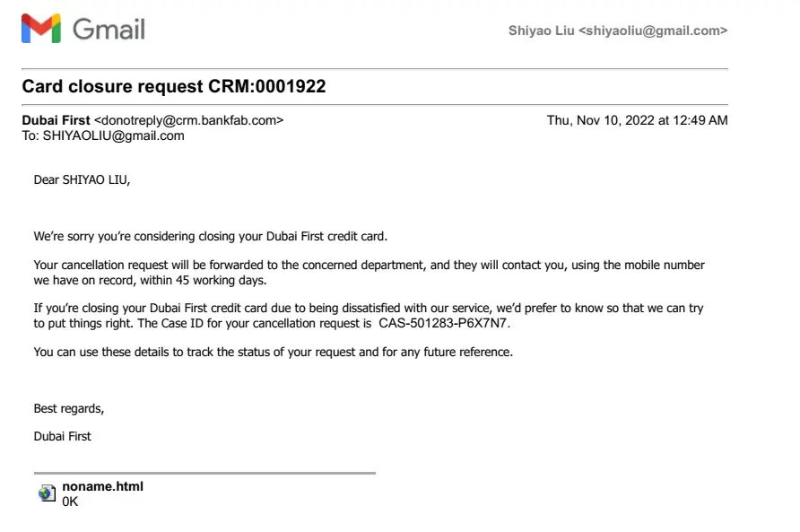Click the Gmail M logo icon
Image resolution: width=800 pixels, height=532 pixels.
[x=40, y=30]
